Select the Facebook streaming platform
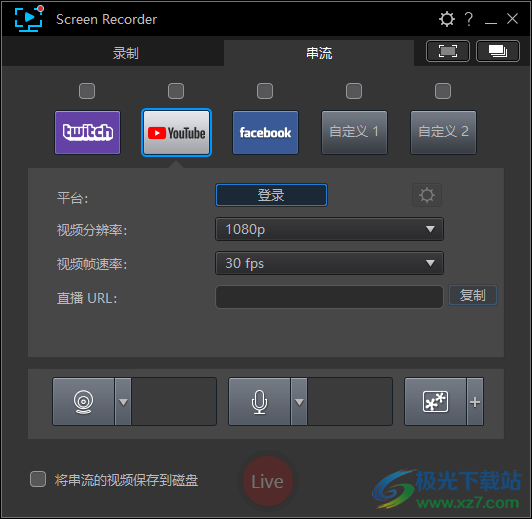 click(x=265, y=132)
